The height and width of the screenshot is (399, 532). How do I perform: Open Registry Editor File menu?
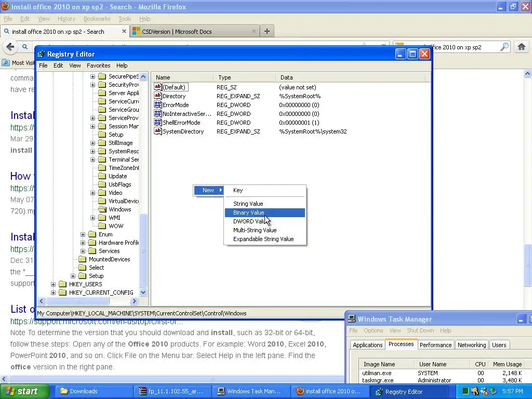pos(43,65)
